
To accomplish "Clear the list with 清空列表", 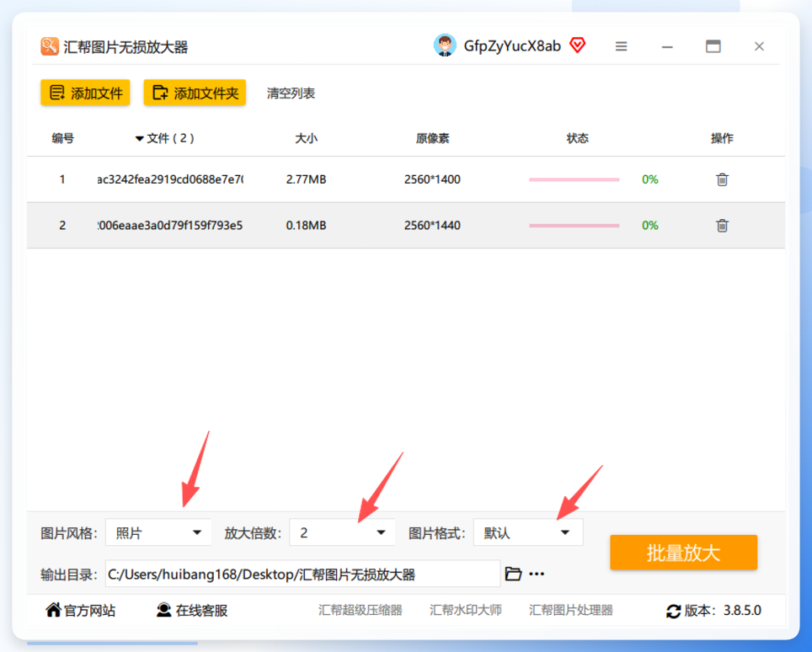I will coord(291,94).
